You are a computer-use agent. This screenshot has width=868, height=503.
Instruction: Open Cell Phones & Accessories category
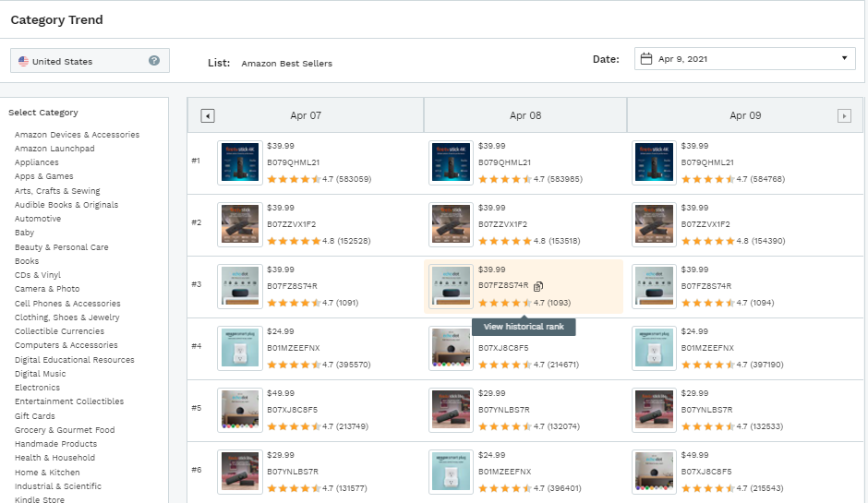67,304
